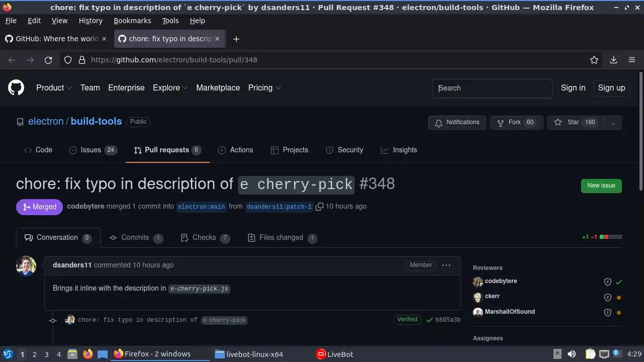Click the padlock site security icon
Image resolution: width=644 pixels, height=362 pixels.
click(x=82, y=60)
